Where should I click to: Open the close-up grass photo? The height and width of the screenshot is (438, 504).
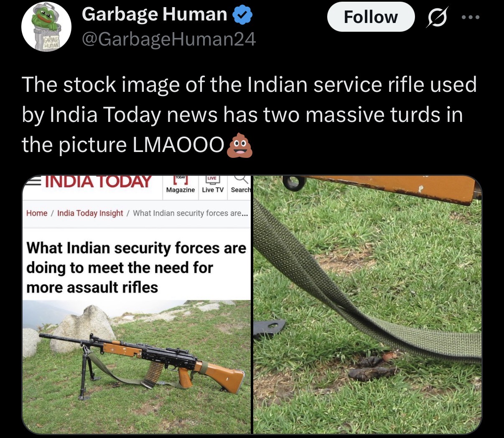click(x=368, y=304)
